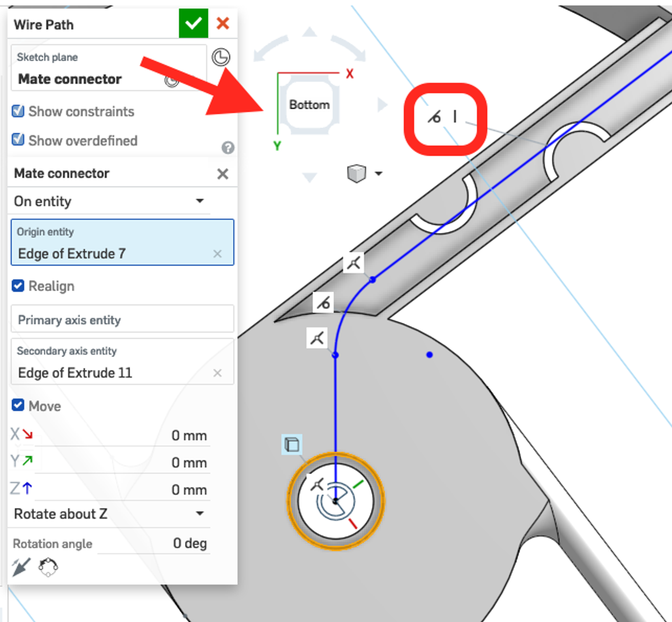Toggle the Realign checkbox
This screenshot has height=622, width=672.
[x=18, y=286]
